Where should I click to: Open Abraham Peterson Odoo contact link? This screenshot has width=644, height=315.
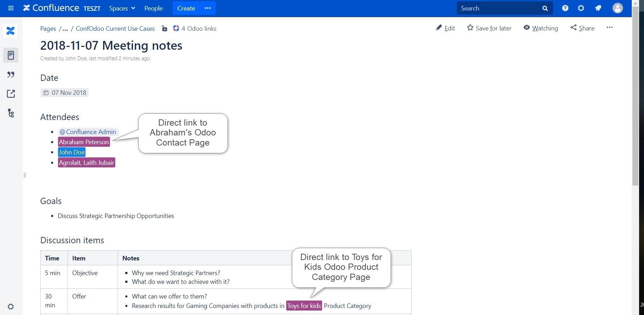(x=84, y=142)
